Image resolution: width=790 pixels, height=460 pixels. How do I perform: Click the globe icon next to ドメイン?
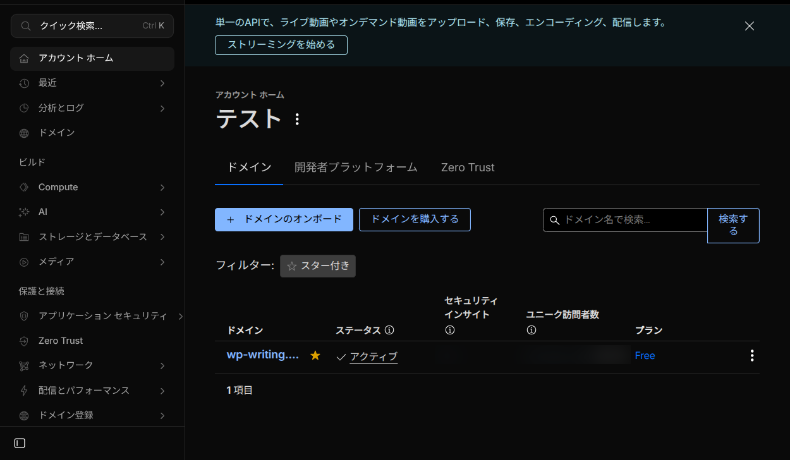tap(24, 133)
